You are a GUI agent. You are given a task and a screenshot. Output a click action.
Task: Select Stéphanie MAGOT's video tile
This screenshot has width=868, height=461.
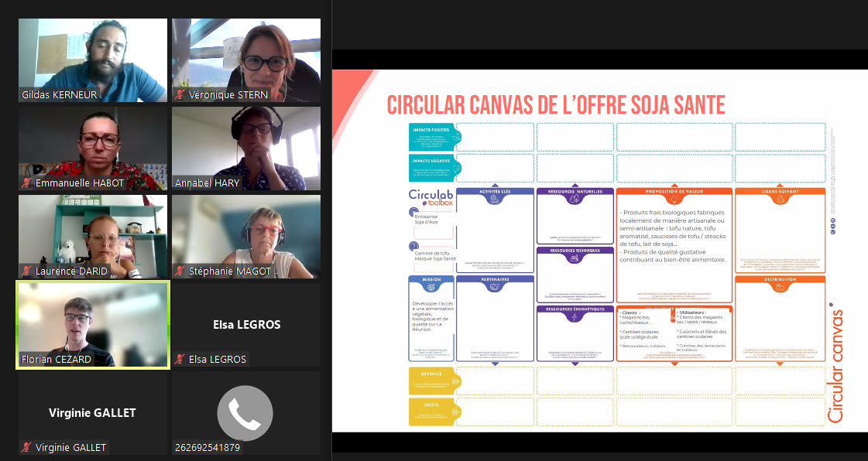(245, 237)
